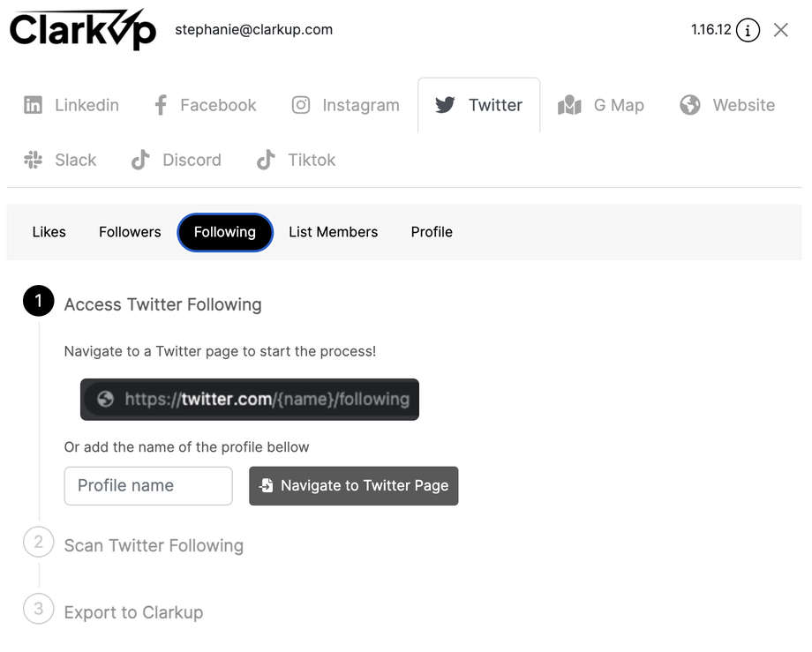Image resolution: width=812 pixels, height=652 pixels.
Task: Click the Website globe icon
Action: [690, 106]
